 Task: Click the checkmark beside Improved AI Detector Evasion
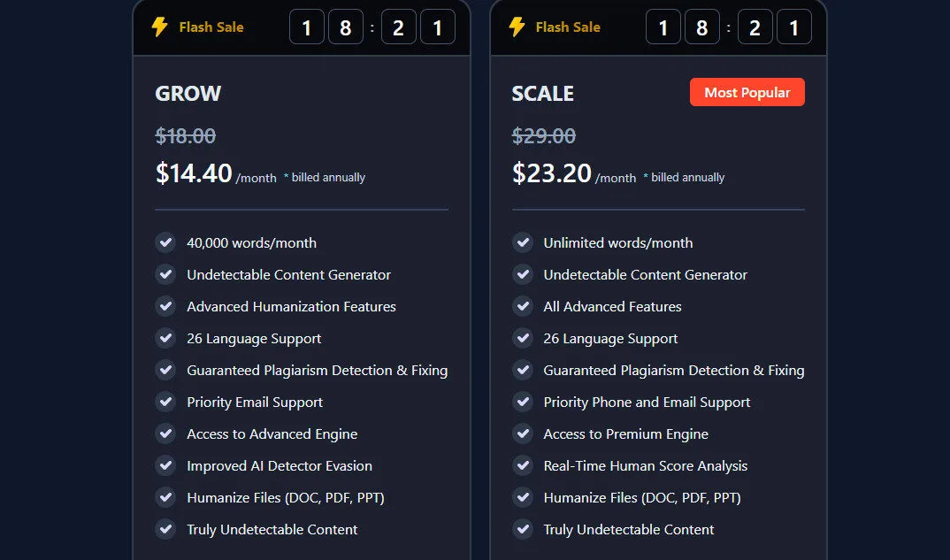click(x=165, y=465)
